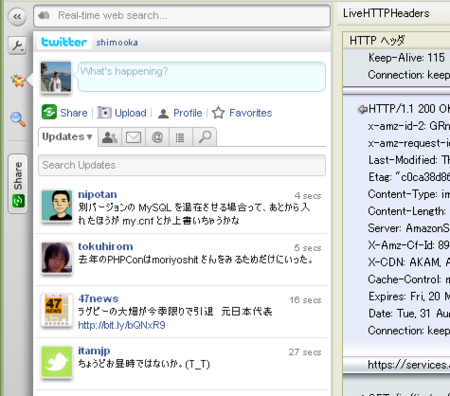Screen dimensions: 450x396
Task: Open the magnifier search icon in sidebar
Action: click(18, 119)
